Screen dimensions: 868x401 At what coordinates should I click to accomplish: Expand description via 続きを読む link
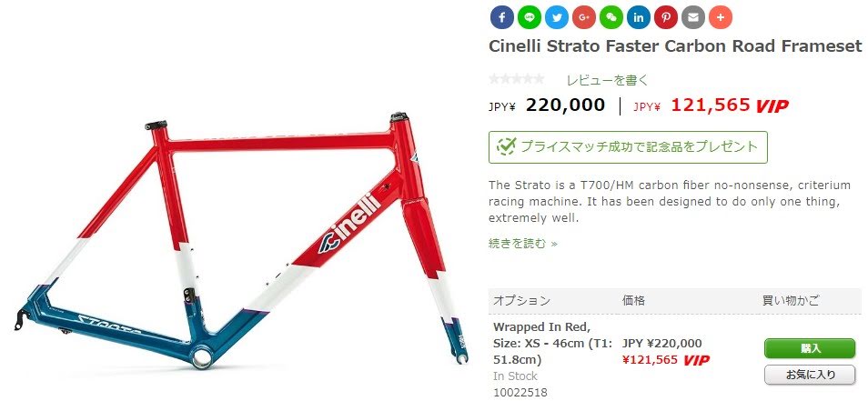click(x=522, y=243)
